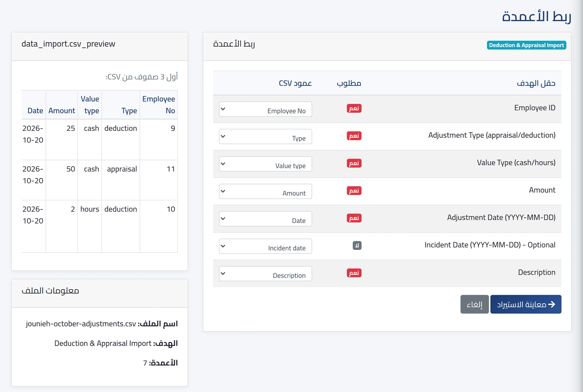Click the معلومات الملف panel heading
The height and width of the screenshot is (392, 583).
tap(50, 291)
